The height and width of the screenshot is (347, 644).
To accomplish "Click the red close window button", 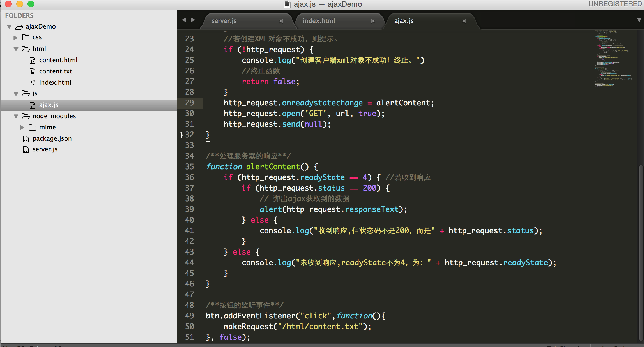I will click(x=8, y=4).
